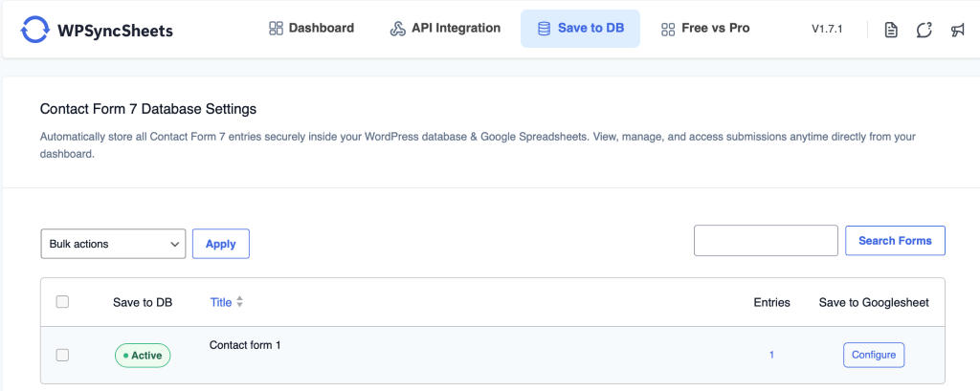Configure Googlesheet for Contact form 1
Screen dimensions: 980x391
coord(873,355)
